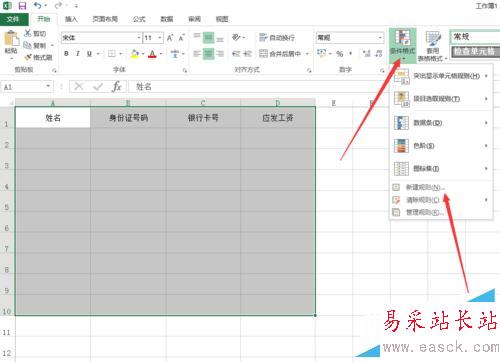Decrease font size with smaller A icon
The height and width of the screenshot is (362, 500).
click(x=181, y=38)
